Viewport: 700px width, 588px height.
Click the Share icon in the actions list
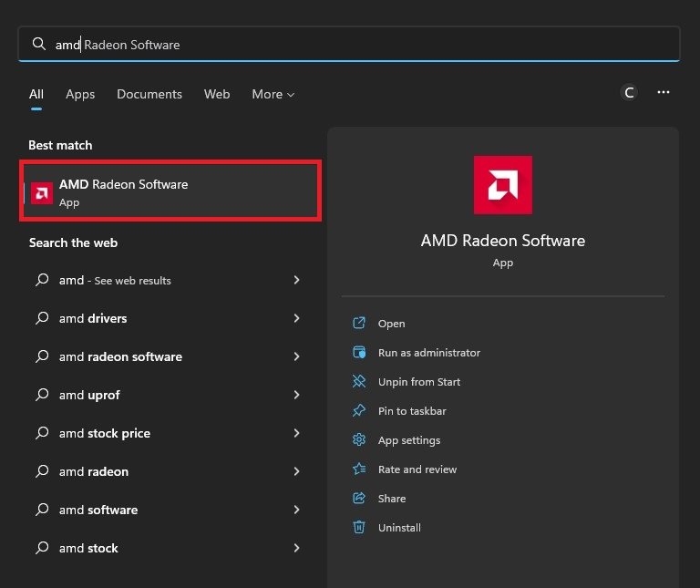click(359, 499)
